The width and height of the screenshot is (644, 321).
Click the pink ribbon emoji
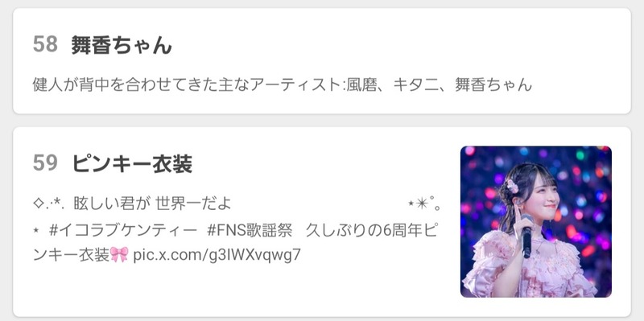119,254
